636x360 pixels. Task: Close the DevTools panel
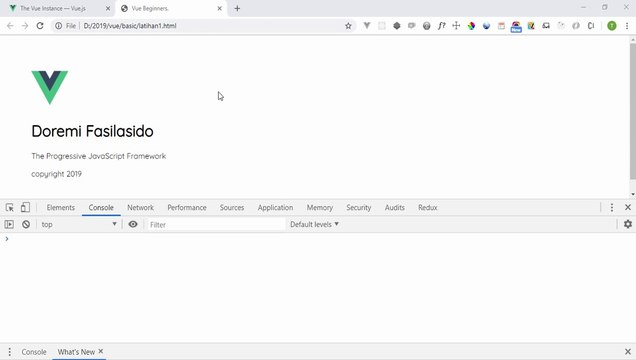[628, 208]
